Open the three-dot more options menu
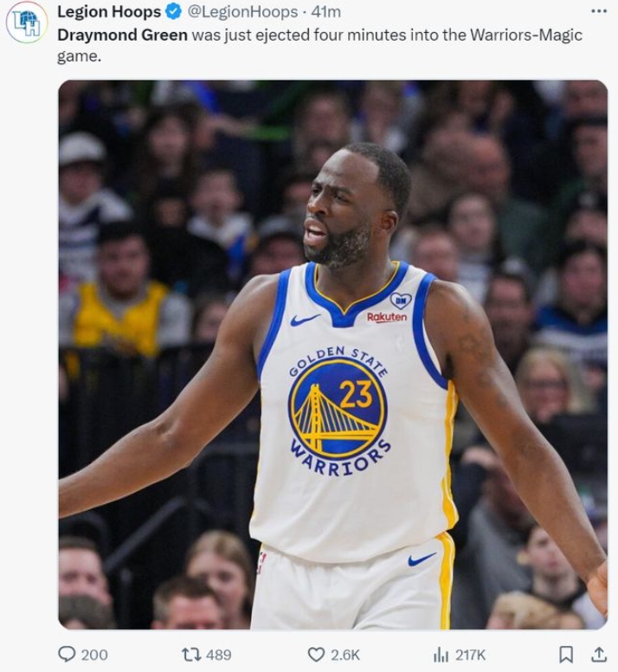 [598, 10]
